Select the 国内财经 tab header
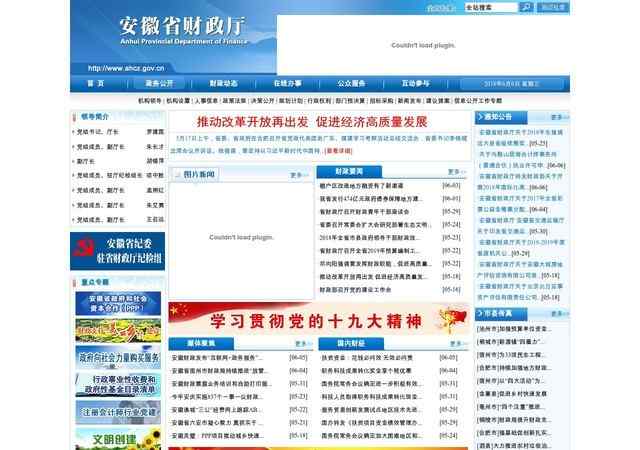This screenshot has width=640, height=450. 351,343
